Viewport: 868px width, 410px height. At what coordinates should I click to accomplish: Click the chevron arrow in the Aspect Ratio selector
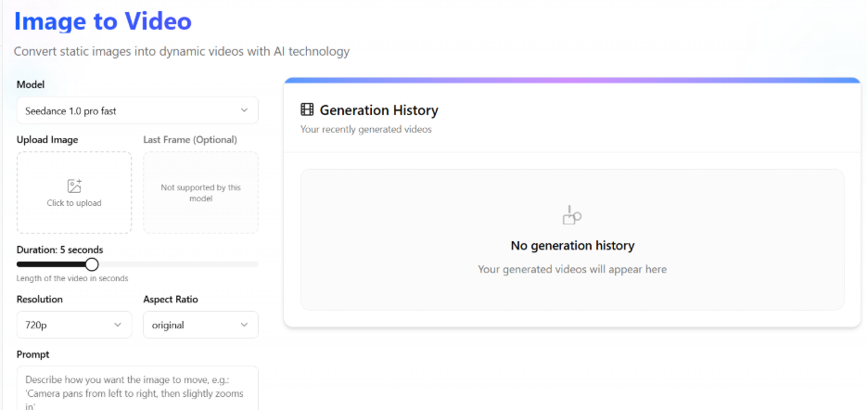coord(244,325)
